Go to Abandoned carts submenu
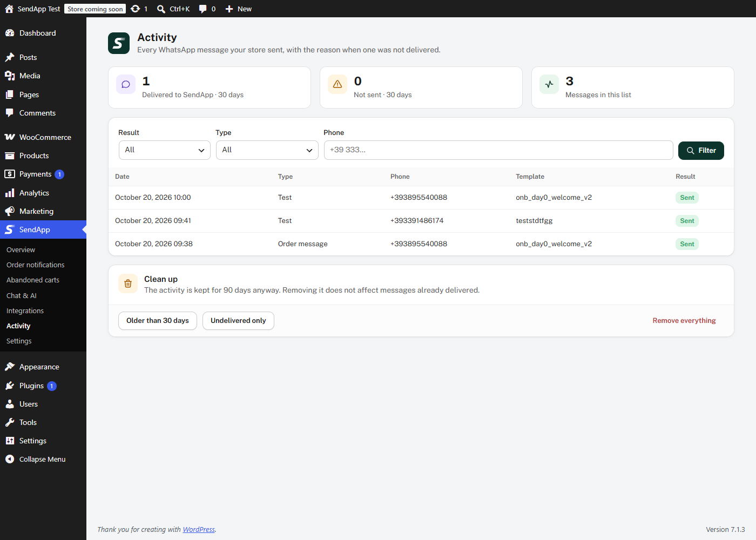The height and width of the screenshot is (540, 756). click(x=33, y=280)
